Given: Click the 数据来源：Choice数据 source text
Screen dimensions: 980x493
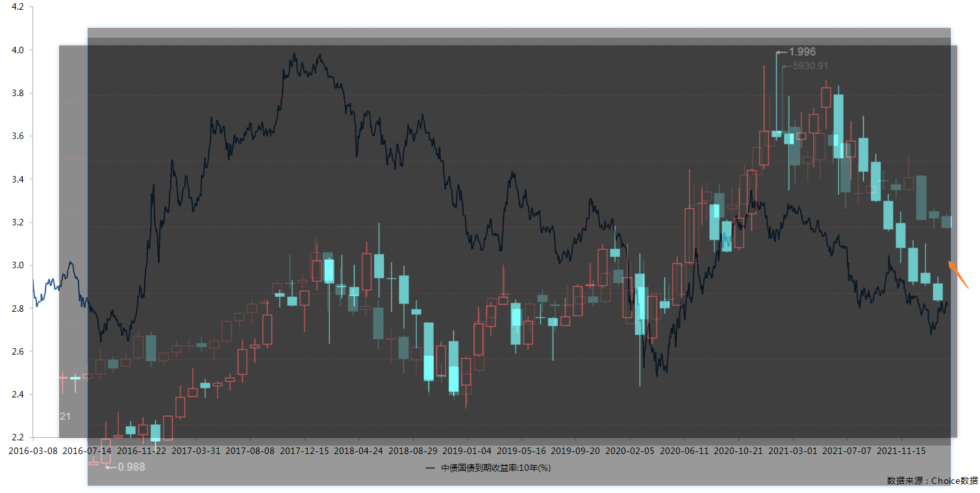Looking at the screenshot, I should (933, 481).
